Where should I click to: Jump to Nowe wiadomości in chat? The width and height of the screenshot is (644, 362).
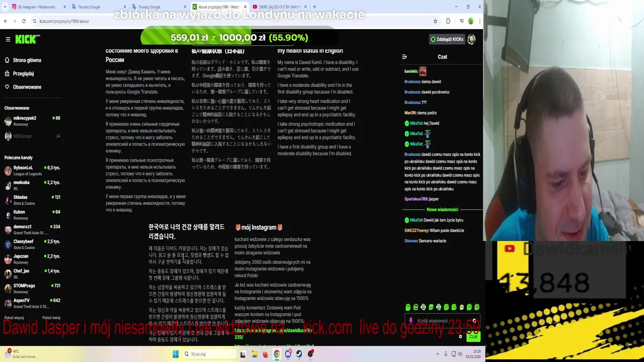pos(442,209)
